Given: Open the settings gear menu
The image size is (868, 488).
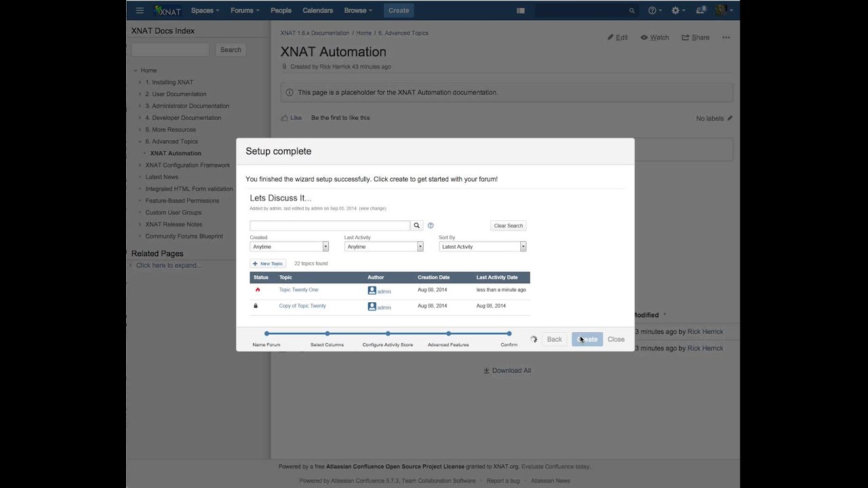Looking at the screenshot, I should coord(677,10).
